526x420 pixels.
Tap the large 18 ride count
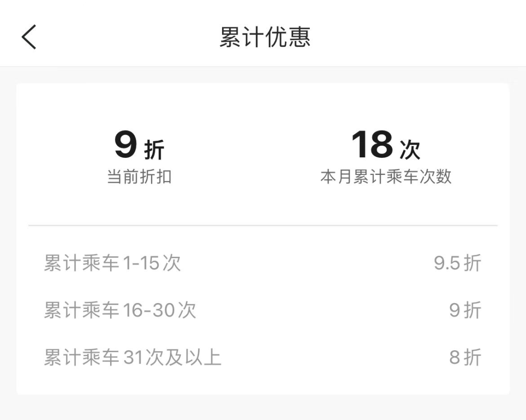(372, 145)
